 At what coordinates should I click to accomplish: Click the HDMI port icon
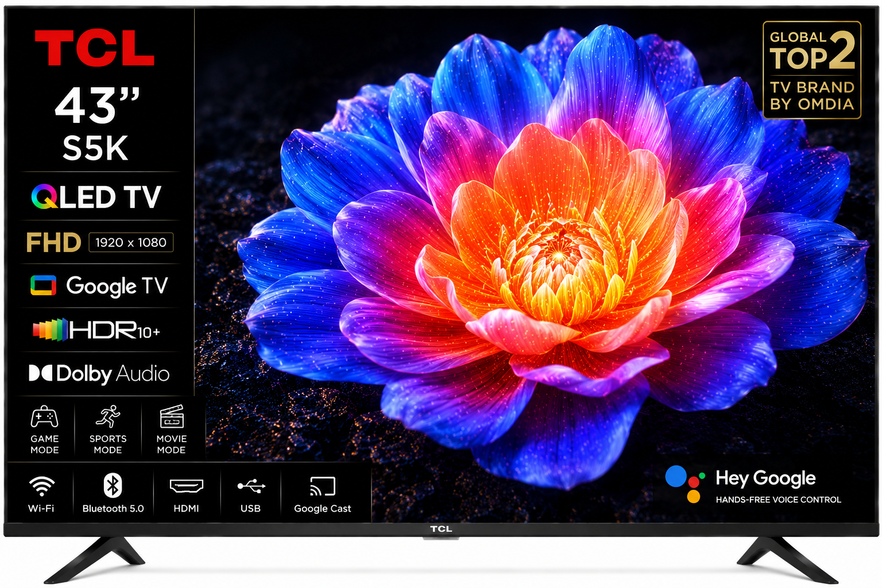click(187, 486)
